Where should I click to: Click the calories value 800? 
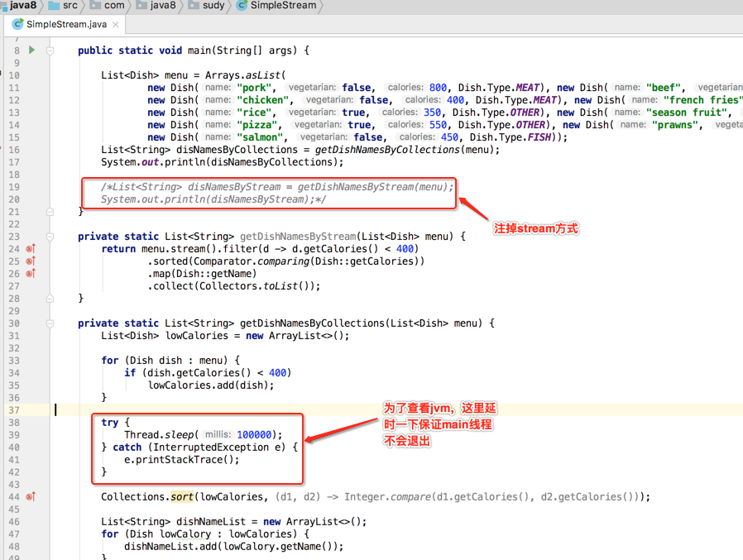[438, 88]
